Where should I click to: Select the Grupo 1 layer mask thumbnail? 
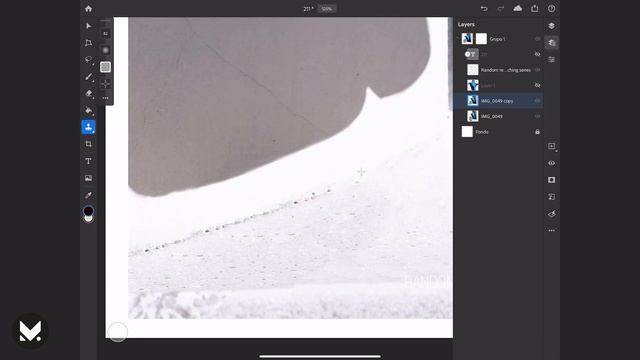(481, 39)
